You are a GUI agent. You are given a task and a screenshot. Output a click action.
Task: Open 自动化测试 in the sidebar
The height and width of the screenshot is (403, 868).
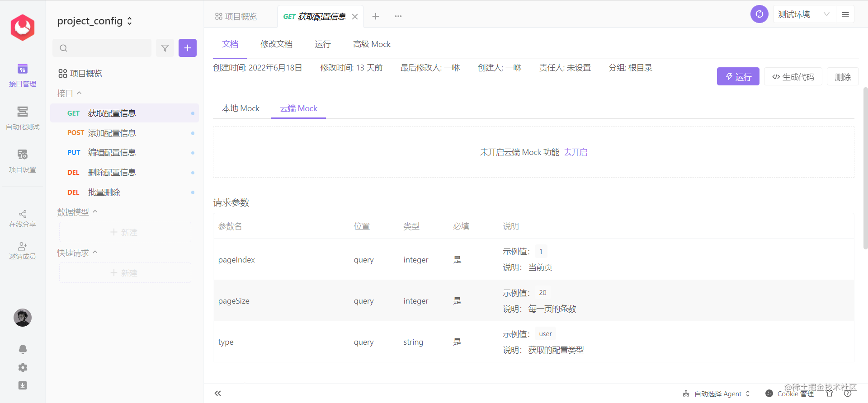tap(23, 118)
